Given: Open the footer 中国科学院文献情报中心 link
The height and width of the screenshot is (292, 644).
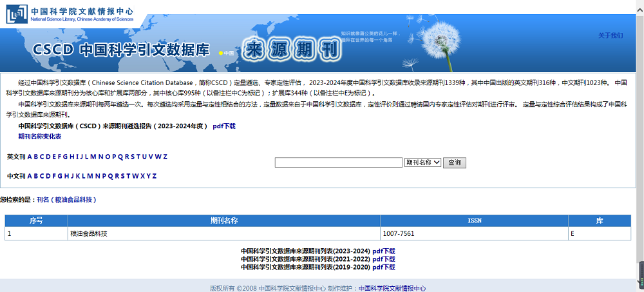Looking at the screenshot, I should (392, 288).
